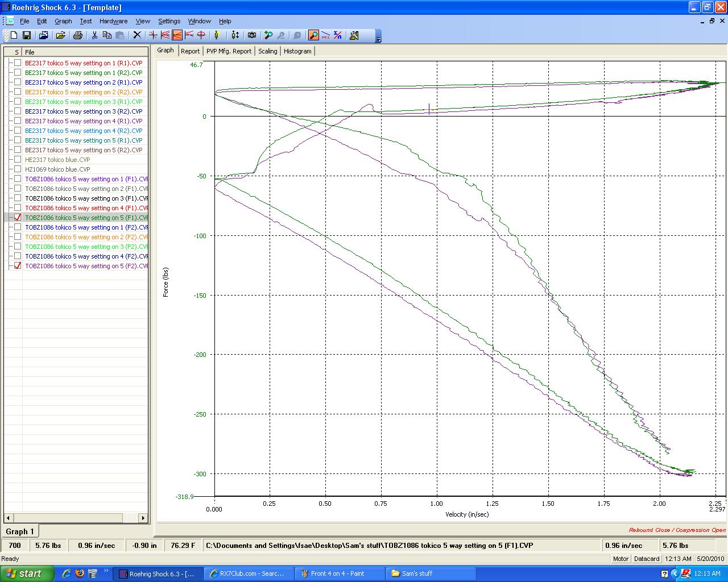
Task: Open toolbar options dropdown arrow
Action: click(x=379, y=39)
